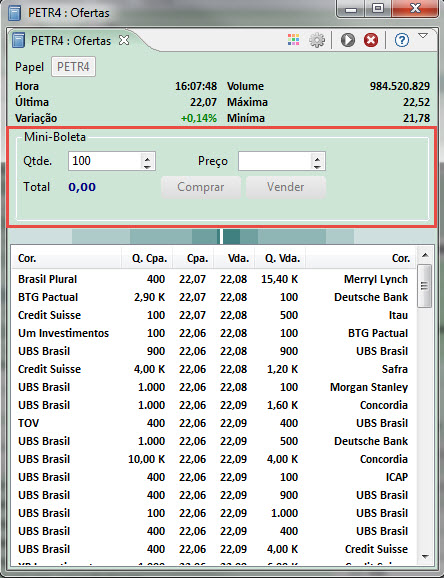
Task: Click the Máxima value 22,52
Action: point(416,102)
